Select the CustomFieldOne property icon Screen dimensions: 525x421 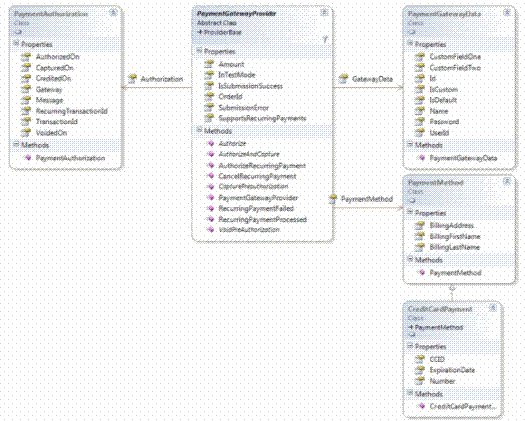[x=420, y=57]
